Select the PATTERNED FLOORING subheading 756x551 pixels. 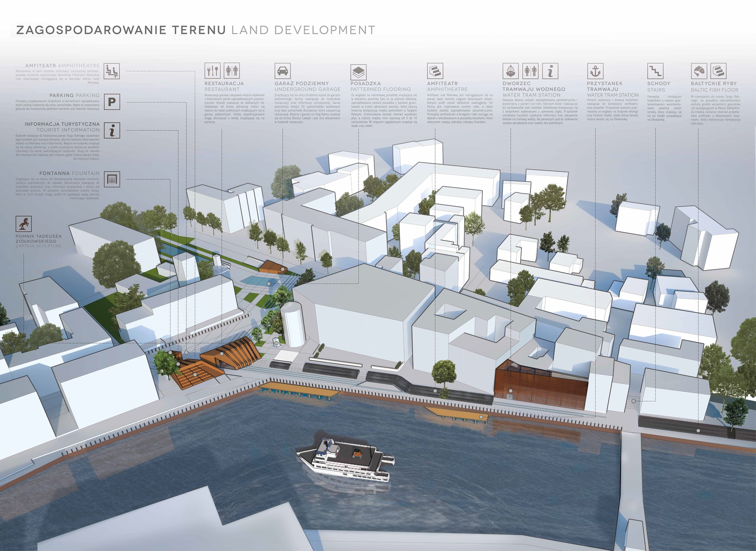tap(380, 89)
